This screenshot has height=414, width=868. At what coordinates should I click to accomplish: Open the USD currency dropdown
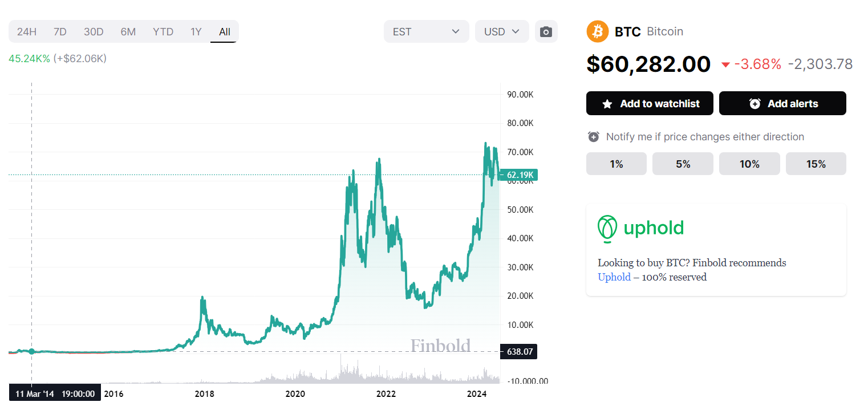pyautogui.click(x=502, y=31)
